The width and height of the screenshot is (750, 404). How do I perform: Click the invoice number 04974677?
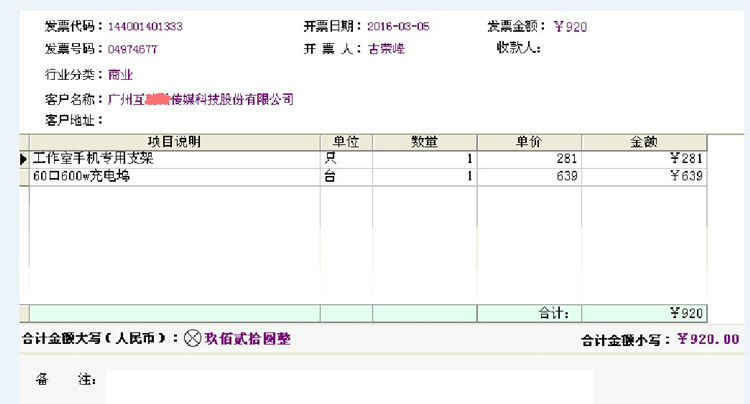[x=132, y=48]
